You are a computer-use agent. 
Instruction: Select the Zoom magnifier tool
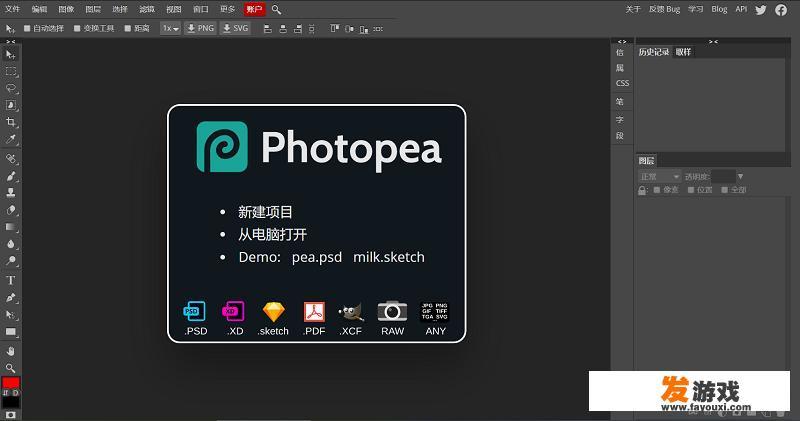click(x=11, y=368)
